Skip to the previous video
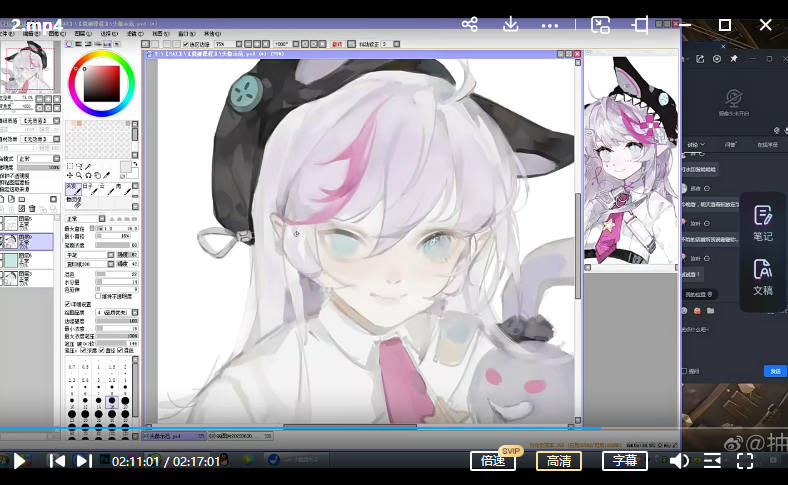The width and height of the screenshot is (788, 485). click(57, 461)
